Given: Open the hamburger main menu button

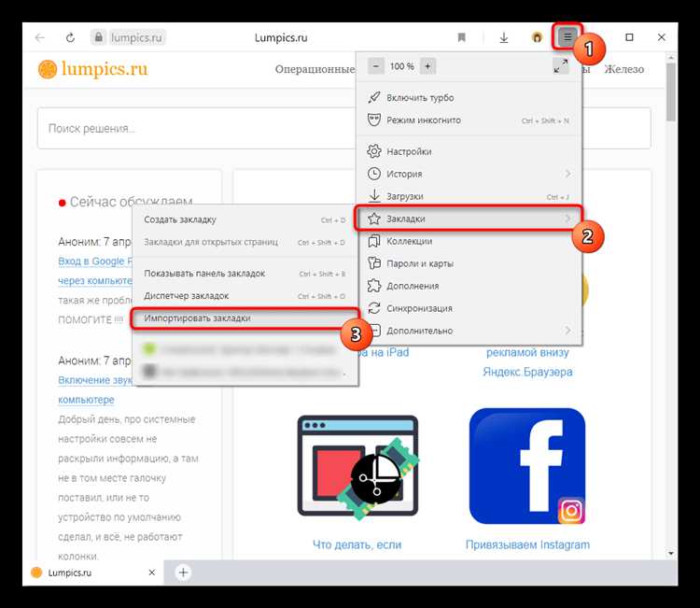Looking at the screenshot, I should [x=567, y=36].
